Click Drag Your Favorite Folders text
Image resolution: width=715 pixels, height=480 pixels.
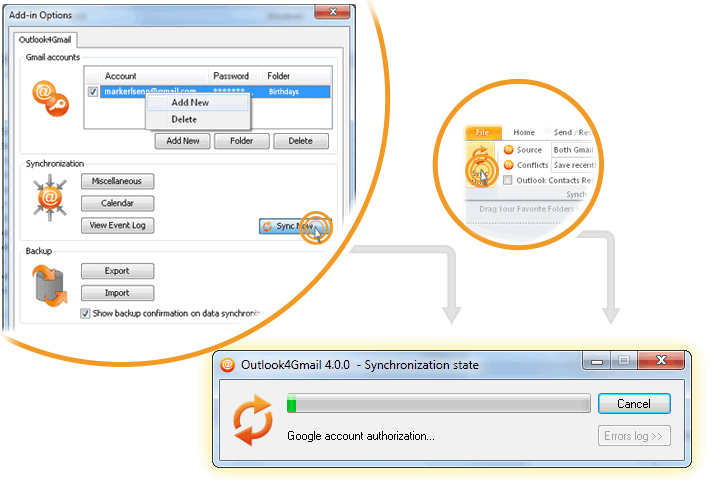pos(526,209)
